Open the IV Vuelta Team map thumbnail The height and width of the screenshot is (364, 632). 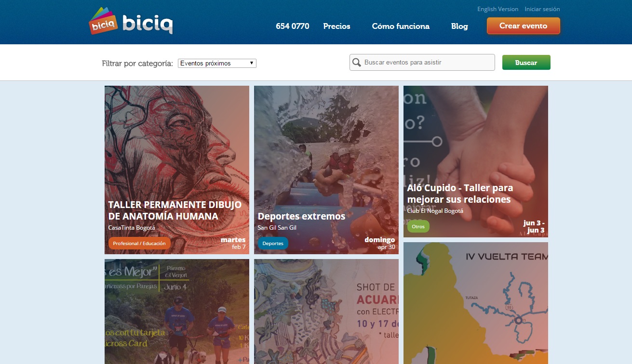[476, 303]
